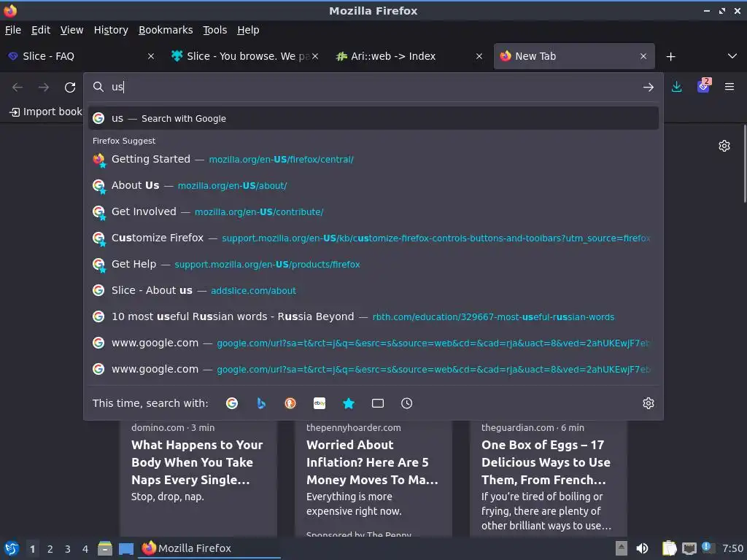Expand the List all tabs chevron
Screen dimensions: 747x560
(x=732, y=56)
